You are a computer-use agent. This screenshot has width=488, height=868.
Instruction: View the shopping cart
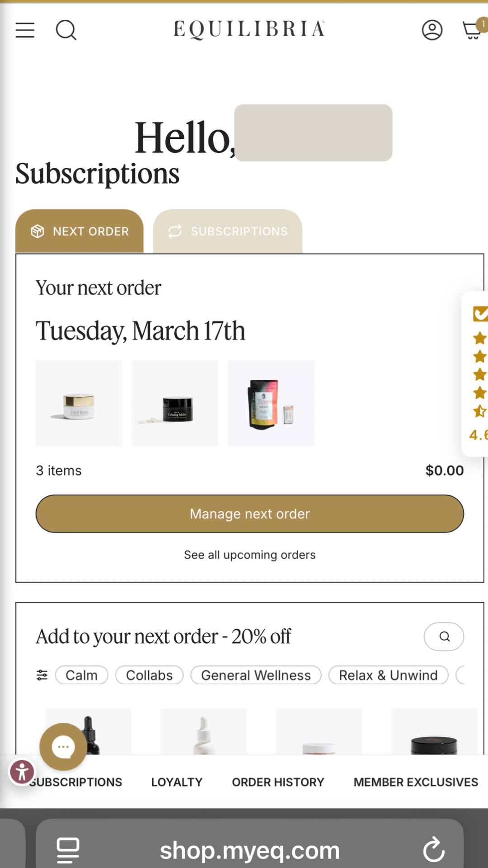click(473, 30)
